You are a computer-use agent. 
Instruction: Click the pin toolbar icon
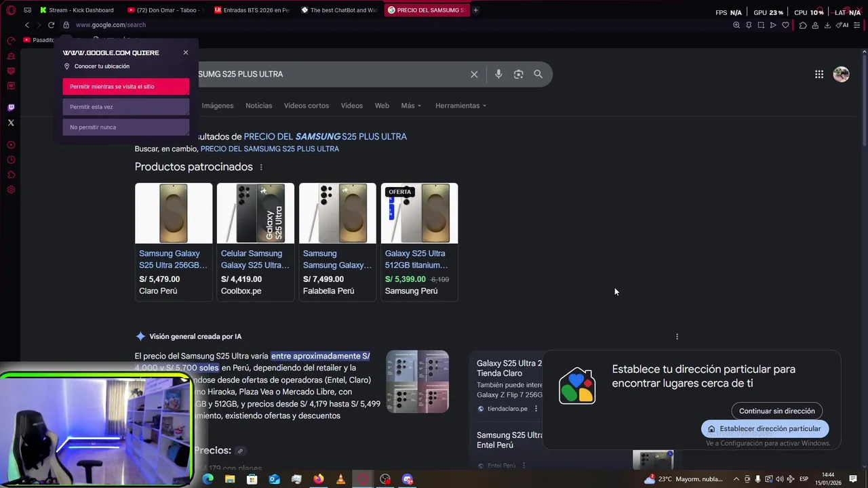749,25
